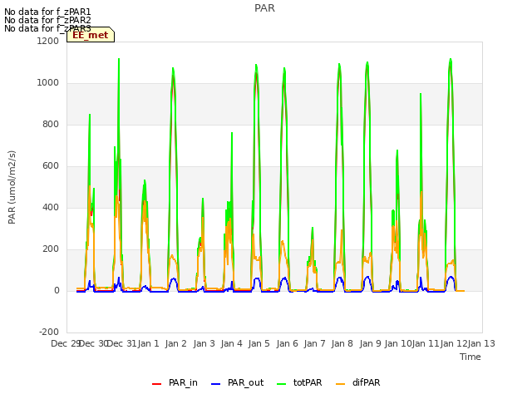Click the Jan 7 x-axis label
Image resolution: width=532 pixels, height=399 pixels.
(315, 343)
